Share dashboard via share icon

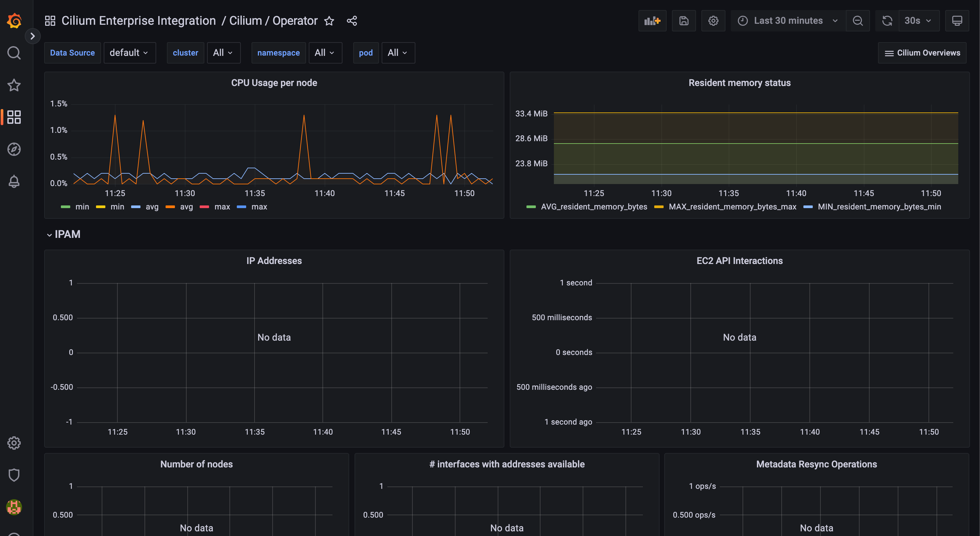(352, 21)
